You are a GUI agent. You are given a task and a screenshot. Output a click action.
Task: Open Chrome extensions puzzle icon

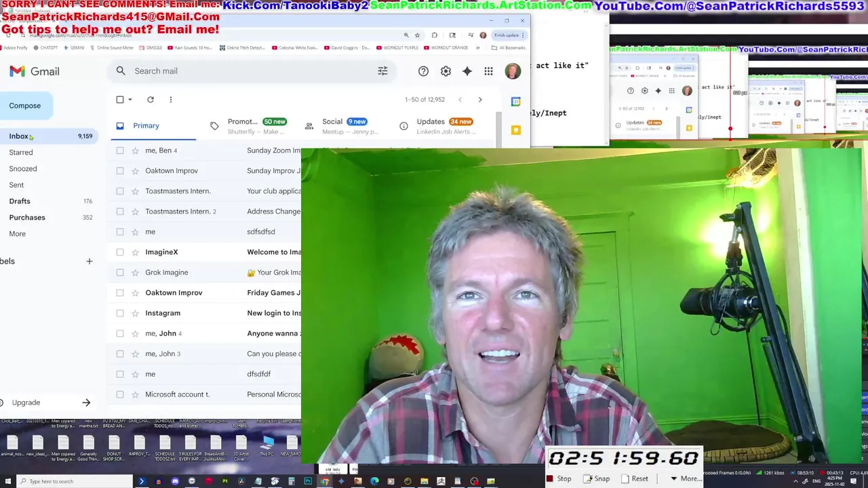coord(435,35)
